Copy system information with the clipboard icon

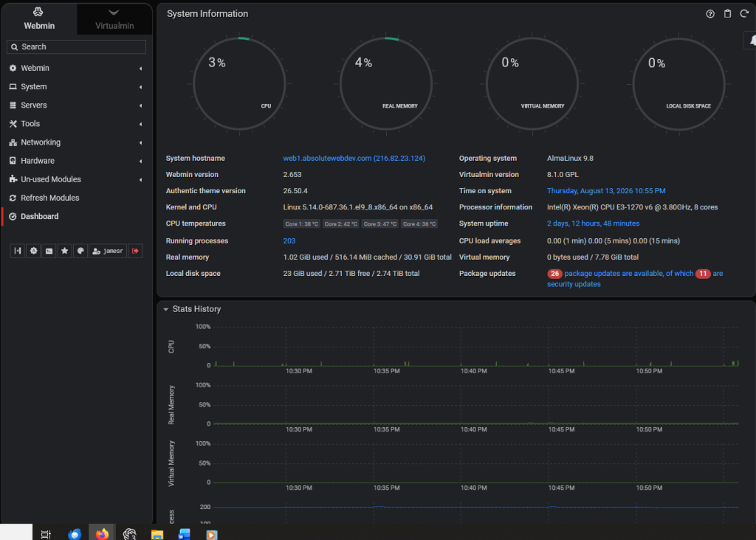727,13
